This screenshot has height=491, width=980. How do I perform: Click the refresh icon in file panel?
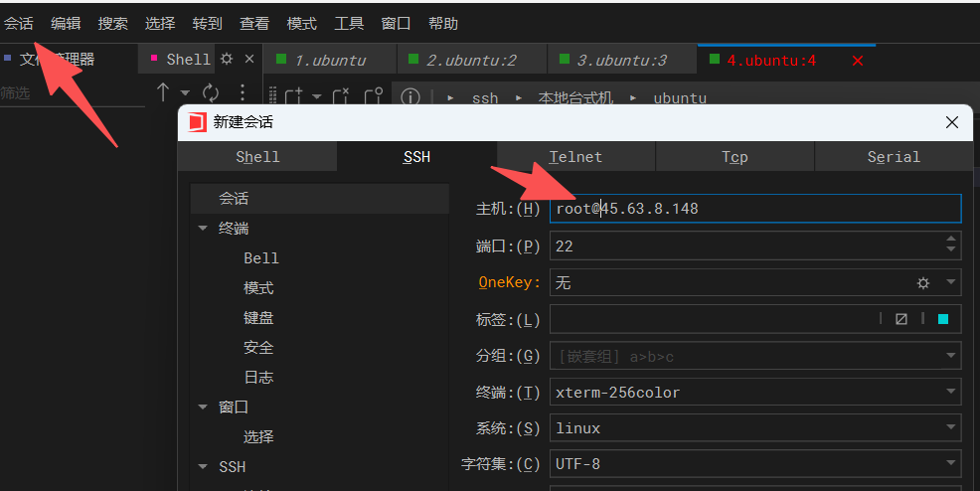coord(211,93)
